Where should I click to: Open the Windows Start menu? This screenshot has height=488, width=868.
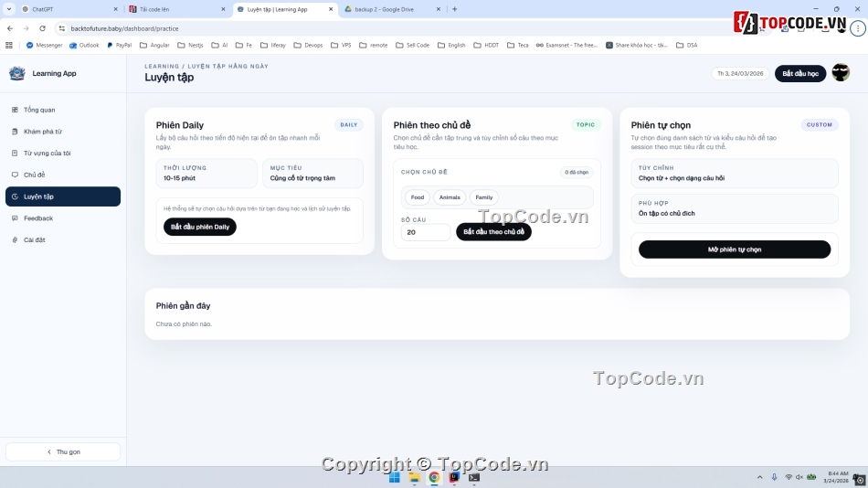(394, 477)
